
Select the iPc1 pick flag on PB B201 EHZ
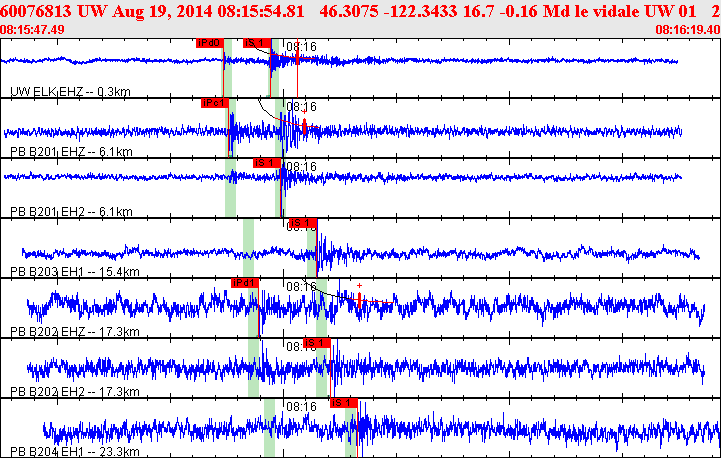pos(215,103)
